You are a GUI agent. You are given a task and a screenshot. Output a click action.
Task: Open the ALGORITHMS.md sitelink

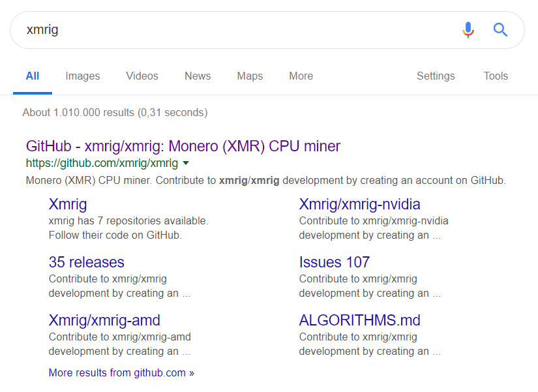pyautogui.click(x=359, y=320)
